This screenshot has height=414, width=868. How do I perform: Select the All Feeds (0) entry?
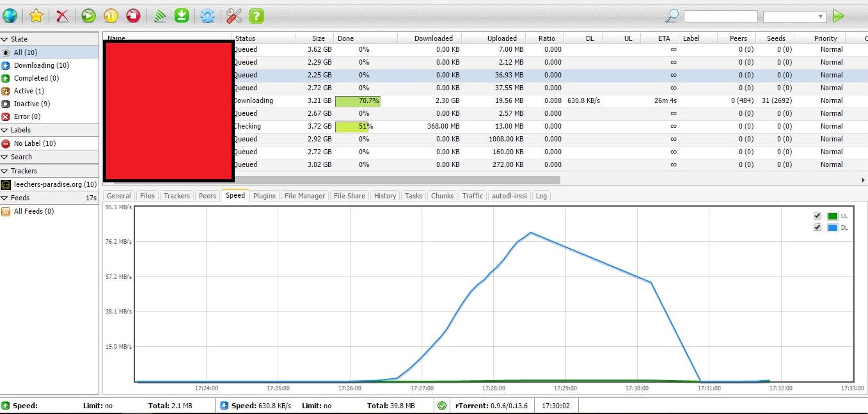coord(49,211)
